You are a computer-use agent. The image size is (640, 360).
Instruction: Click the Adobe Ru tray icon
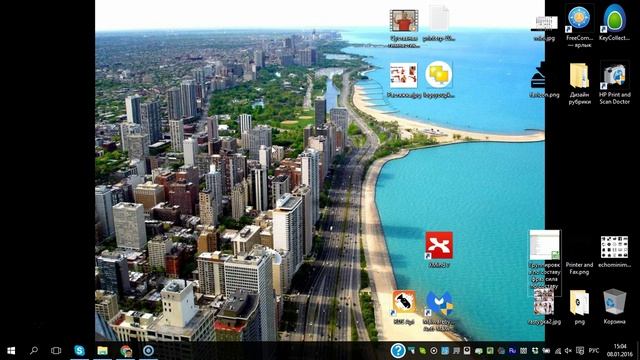pyautogui.click(x=513, y=351)
